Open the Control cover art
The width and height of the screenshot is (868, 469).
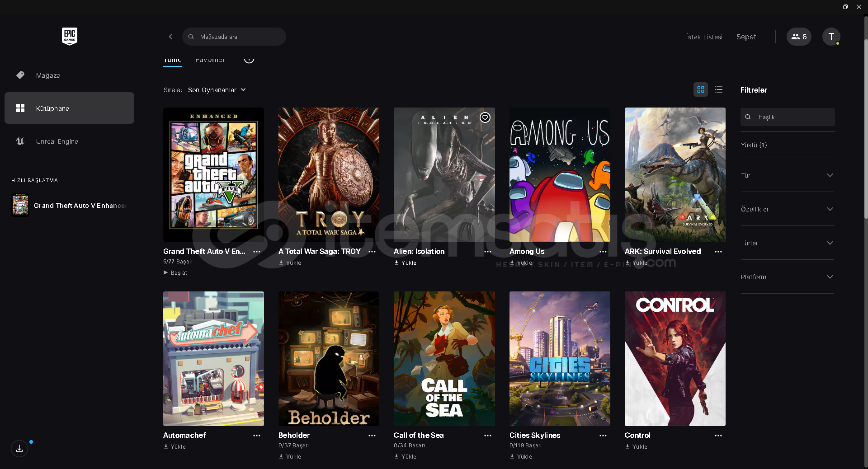tap(675, 359)
